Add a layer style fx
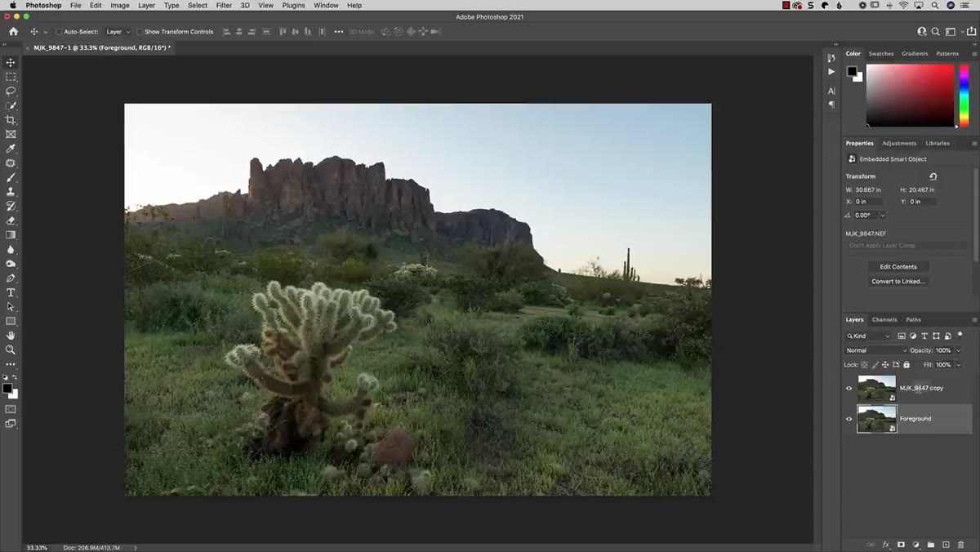 [886, 544]
